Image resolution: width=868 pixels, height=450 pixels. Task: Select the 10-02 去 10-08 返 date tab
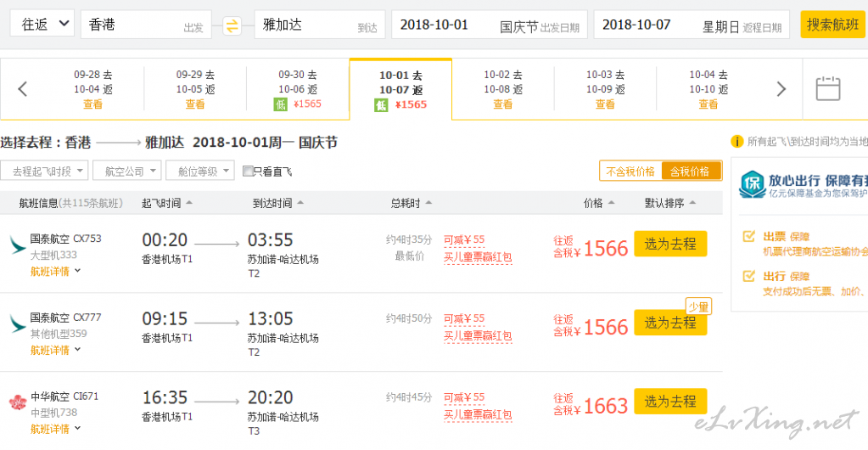[x=502, y=88]
